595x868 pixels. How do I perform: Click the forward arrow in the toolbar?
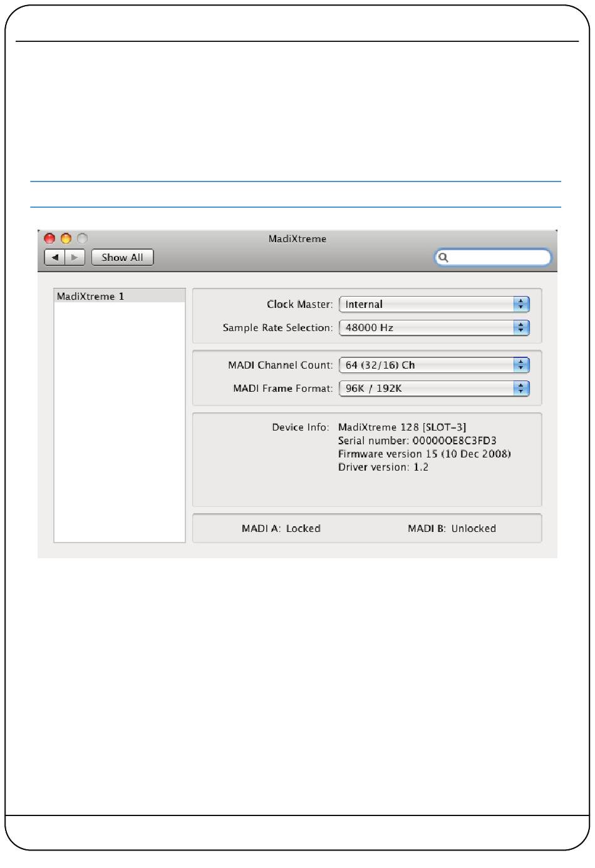point(75,257)
